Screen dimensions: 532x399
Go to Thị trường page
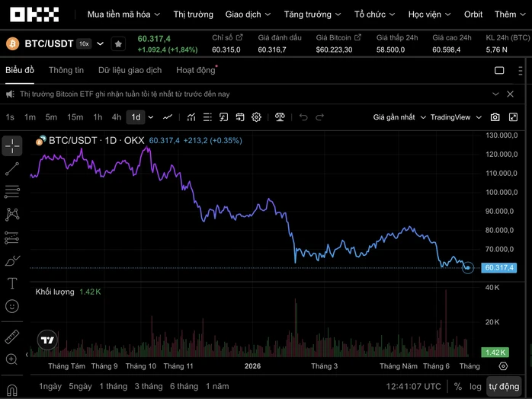(194, 14)
